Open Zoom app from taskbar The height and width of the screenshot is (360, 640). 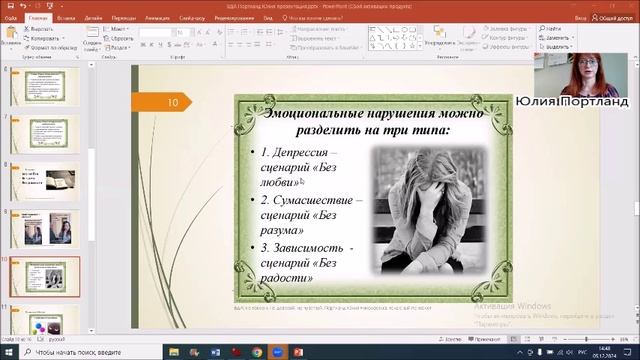(278, 352)
